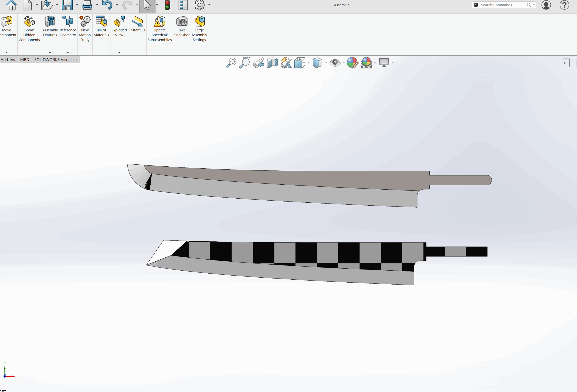This screenshot has width=577, height=392.
Task: Click the Rebuild traffic light icon
Action: 167,5
